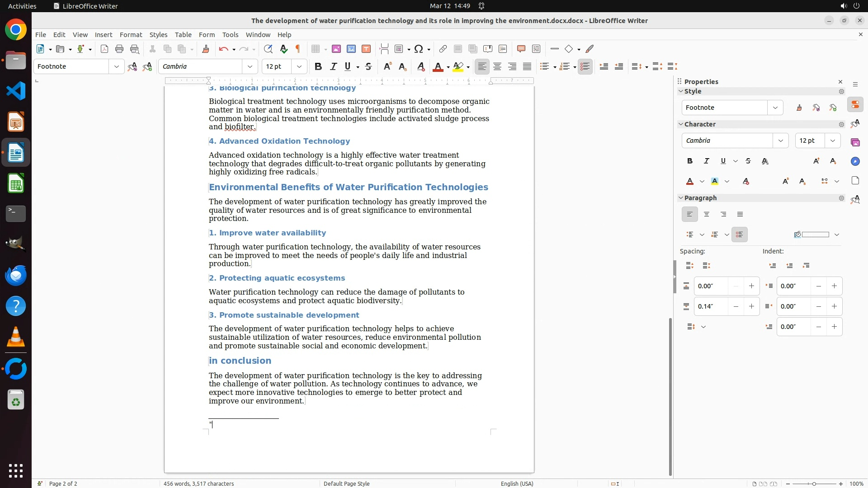Click word count in status bar
Image resolution: width=868 pixels, height=488 pixels.
198,483
